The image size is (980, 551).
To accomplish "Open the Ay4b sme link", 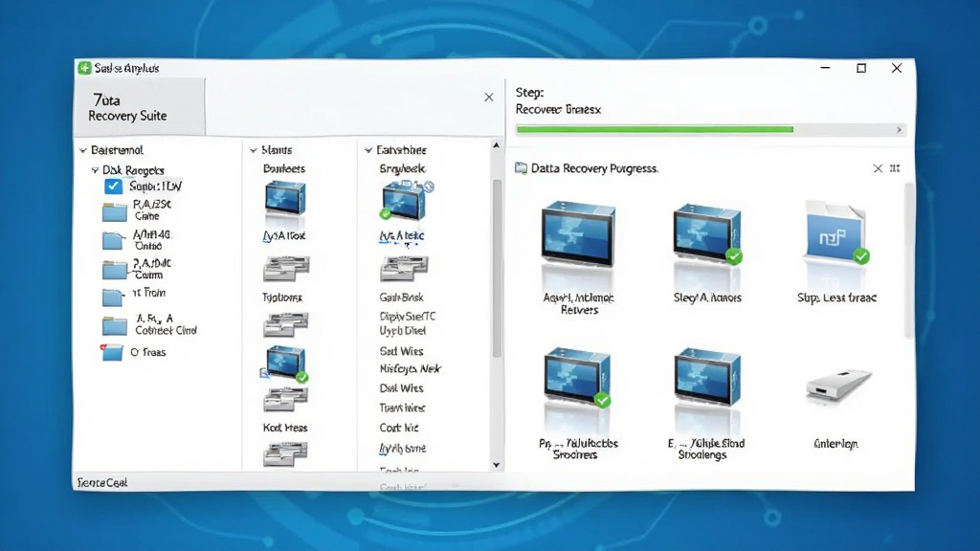I will [x=403, y=449].
